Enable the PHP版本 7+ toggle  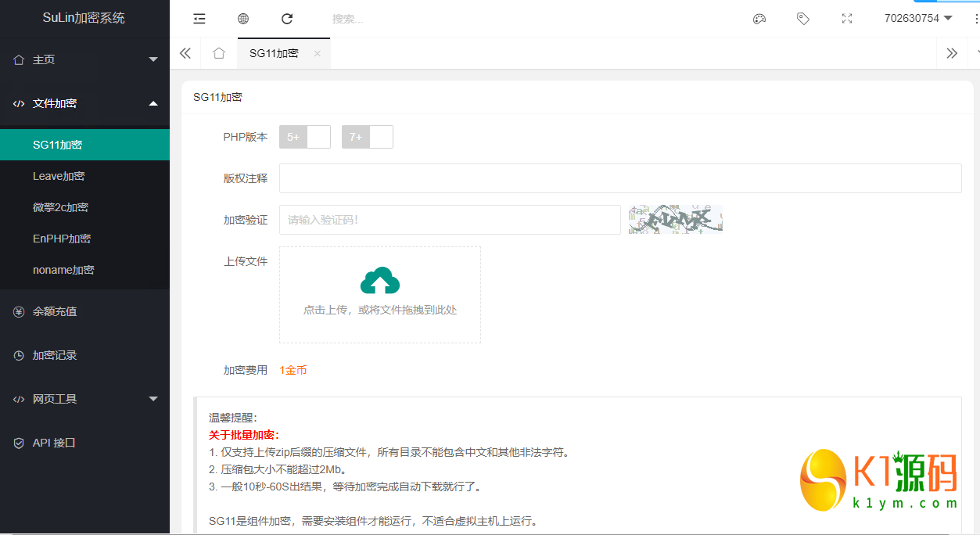click(x=367, y=136)
